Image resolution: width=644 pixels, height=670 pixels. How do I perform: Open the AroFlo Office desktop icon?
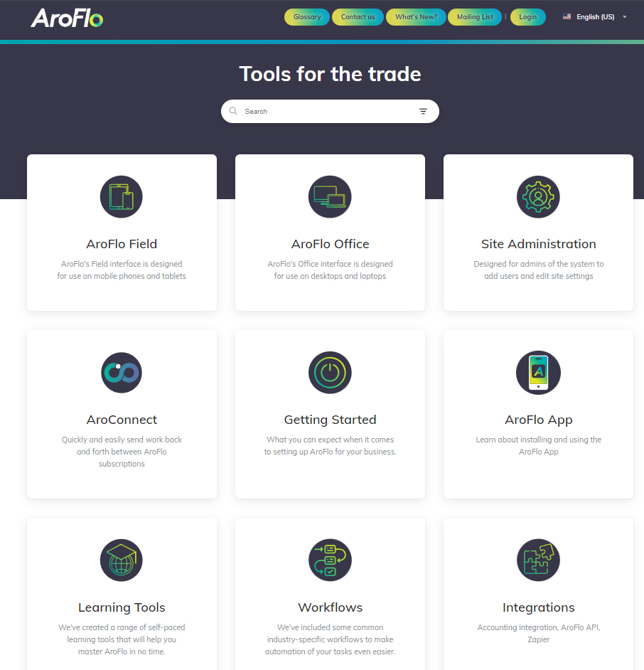330,196
